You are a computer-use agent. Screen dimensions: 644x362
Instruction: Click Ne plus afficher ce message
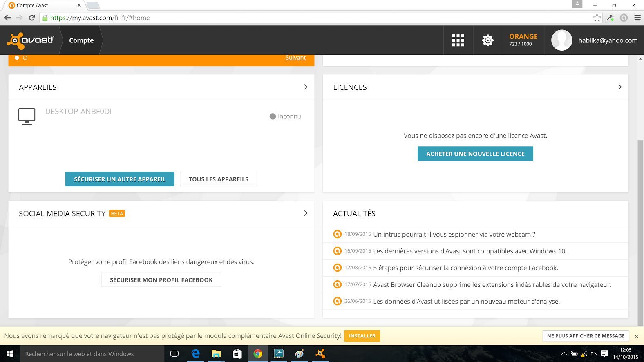(x=586, y=336)
